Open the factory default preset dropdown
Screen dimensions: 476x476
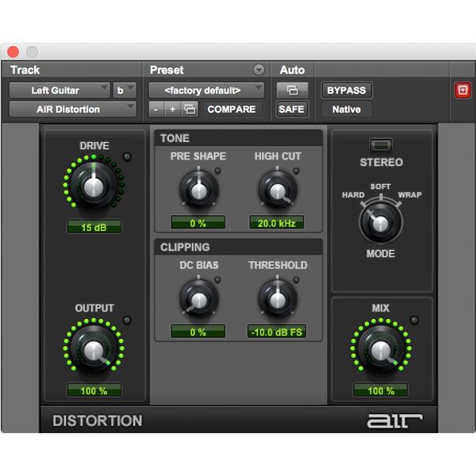point(206,90)
